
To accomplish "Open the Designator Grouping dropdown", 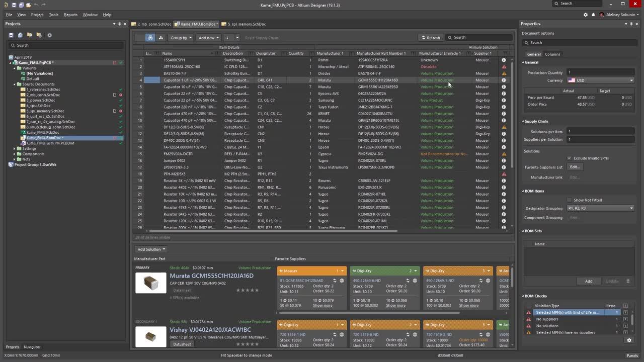I will [x=600, y=208].
